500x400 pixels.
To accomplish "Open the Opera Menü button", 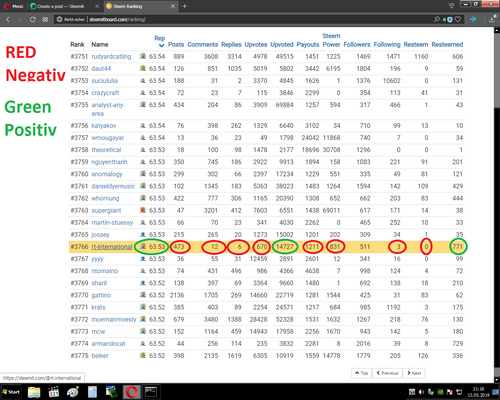I will [14, 6].
